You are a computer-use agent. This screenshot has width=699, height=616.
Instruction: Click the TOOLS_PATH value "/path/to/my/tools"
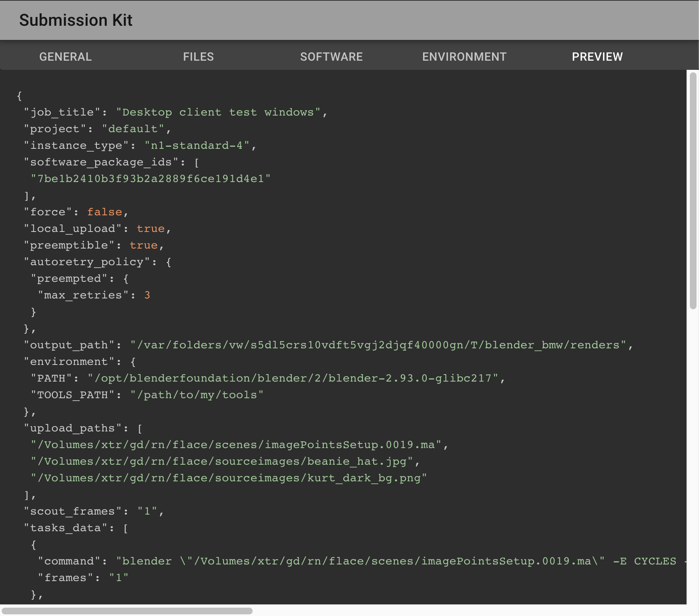197,395
